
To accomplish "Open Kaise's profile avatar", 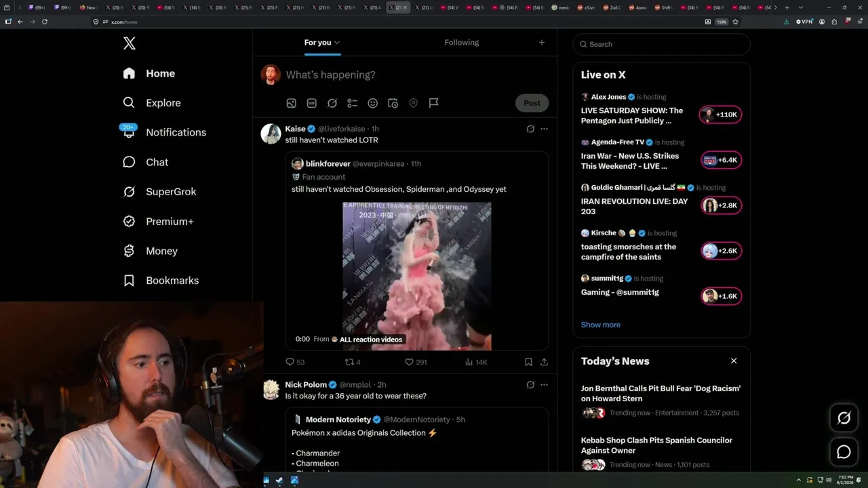I will coord(271,134).
